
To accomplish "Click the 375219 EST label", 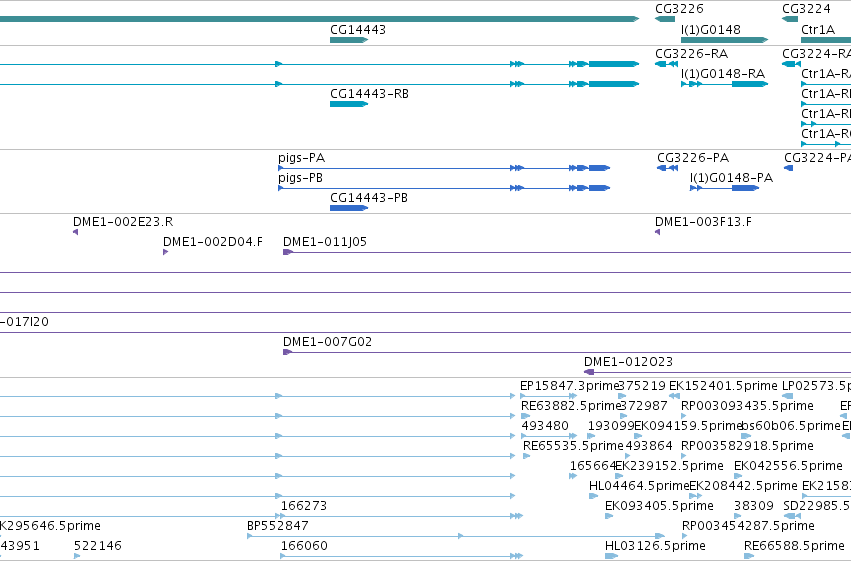I will tap(642, 386).
